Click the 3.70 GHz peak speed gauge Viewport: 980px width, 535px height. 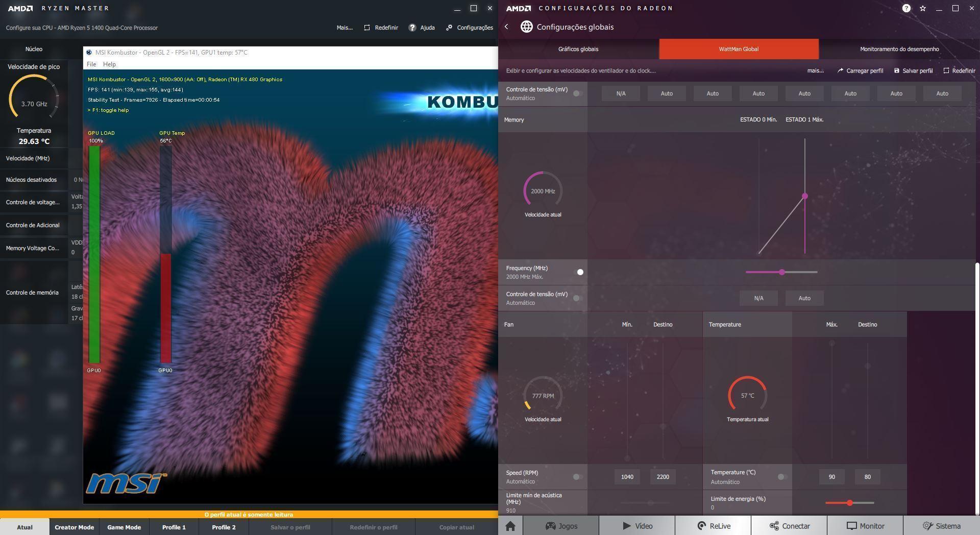34,98
